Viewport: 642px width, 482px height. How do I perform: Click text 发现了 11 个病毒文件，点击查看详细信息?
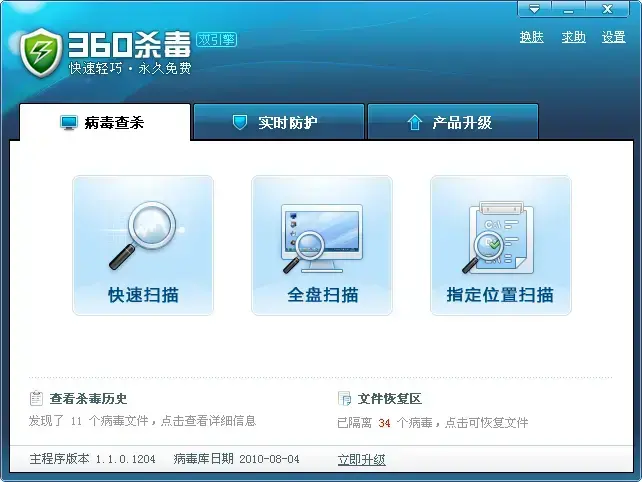point(142,421)
